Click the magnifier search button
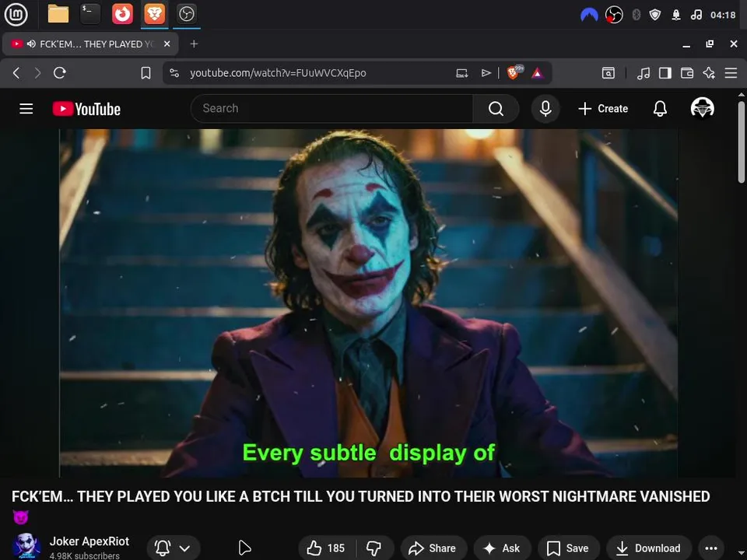747x560 pixels. click(x=496, y=109)
